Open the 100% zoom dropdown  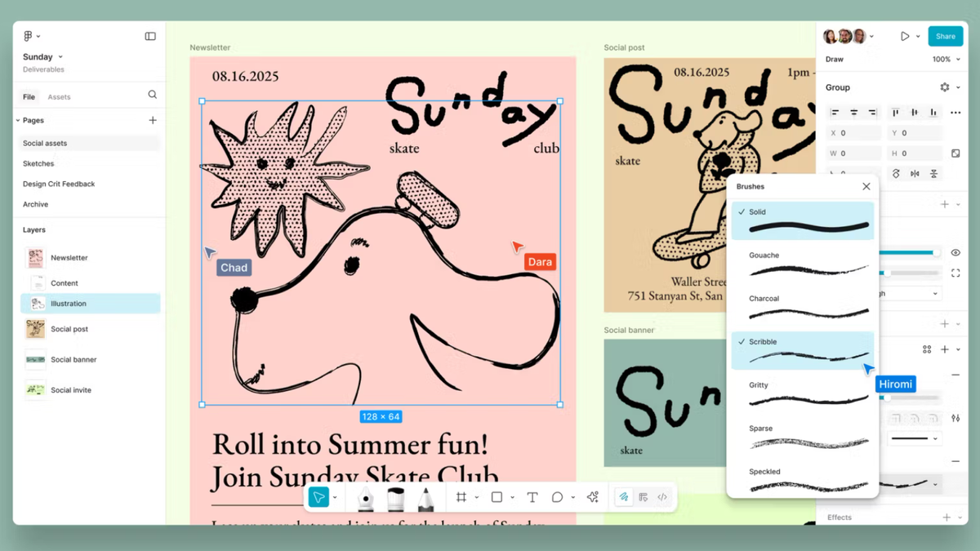click(945, 59)
